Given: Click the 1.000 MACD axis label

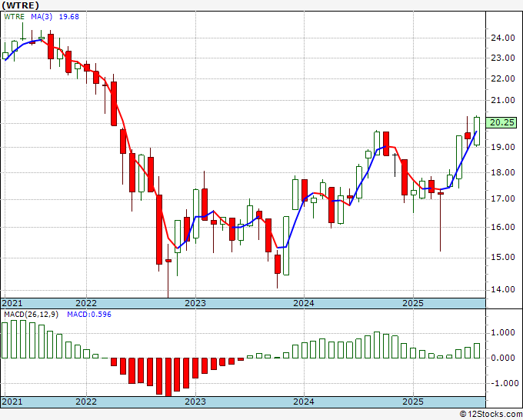Looking at the screenshot, I should tap(503, 333).
